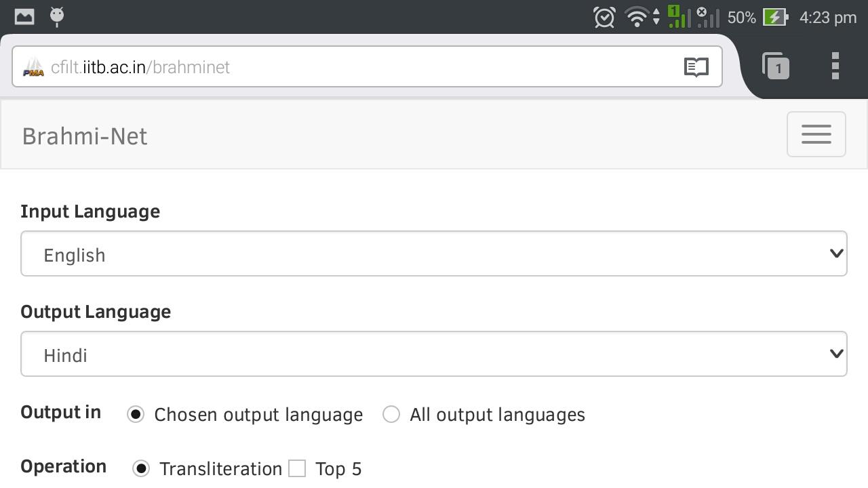Open browser three-dot overflow menu
The width and height of the screenshot is (868, 488).
click(x=835, y=66)
